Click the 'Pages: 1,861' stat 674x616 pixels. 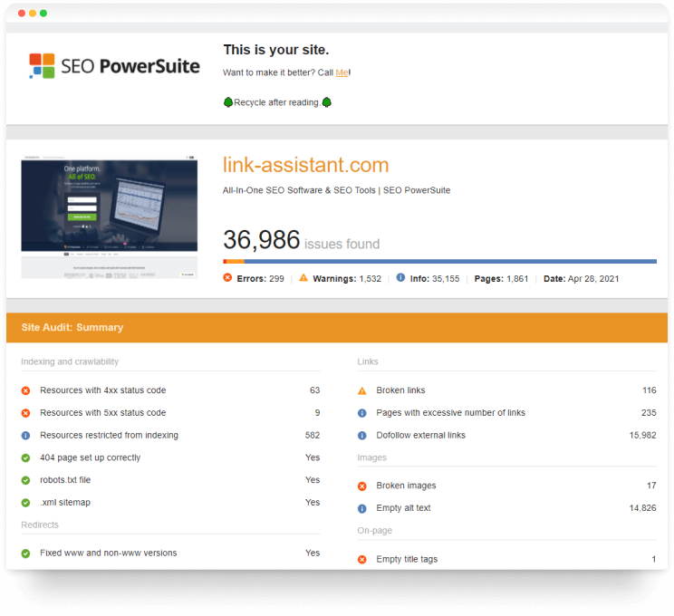501,278
